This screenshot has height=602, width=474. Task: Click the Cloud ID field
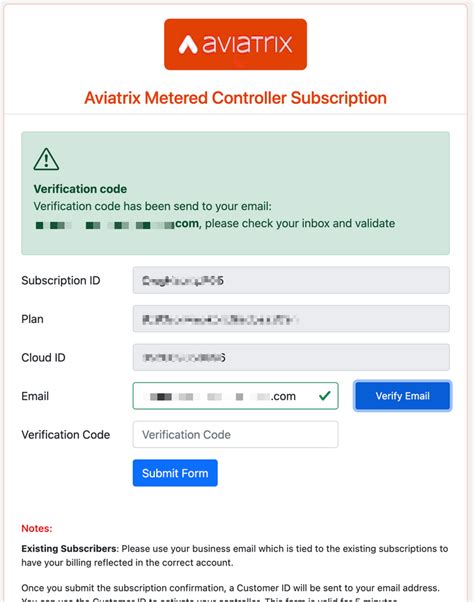click(291, 357)
